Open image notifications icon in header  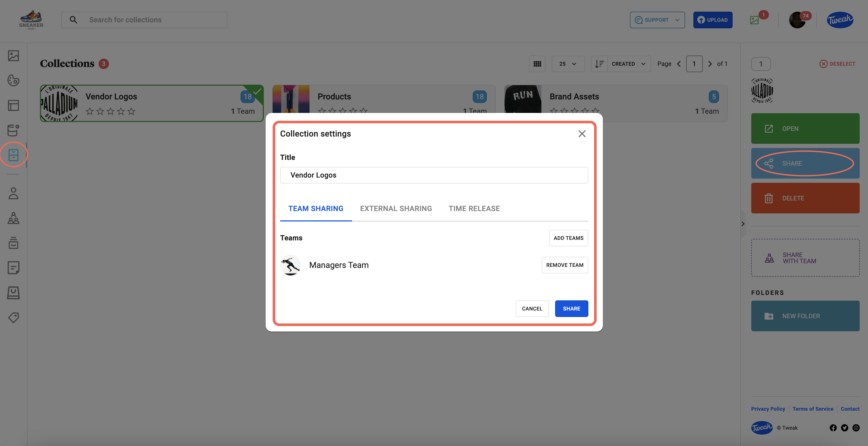click(x=754, y=20)
